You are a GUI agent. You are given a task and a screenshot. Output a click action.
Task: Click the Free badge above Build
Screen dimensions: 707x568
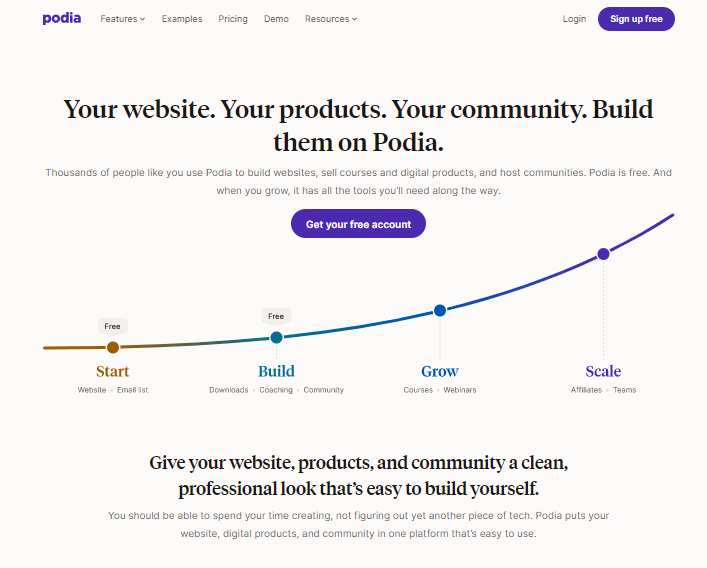(x=276, y=316)
